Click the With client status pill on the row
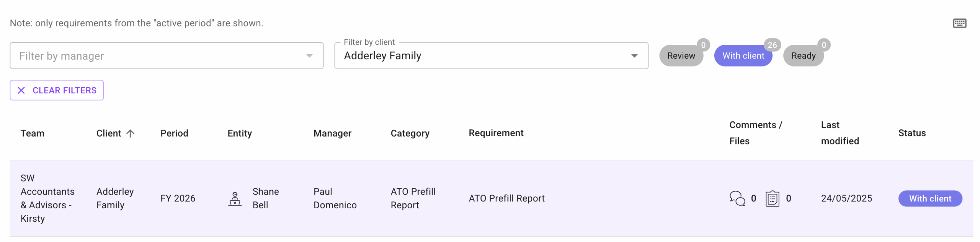 (930, 198)
